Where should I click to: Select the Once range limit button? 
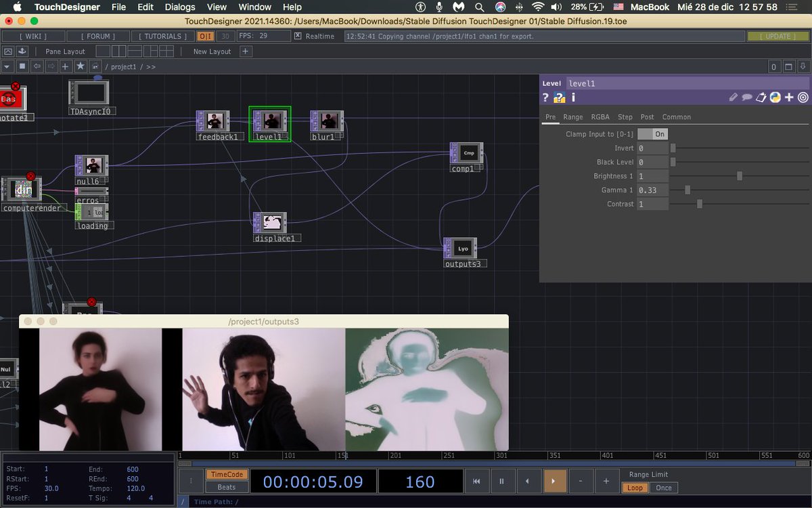664,488
